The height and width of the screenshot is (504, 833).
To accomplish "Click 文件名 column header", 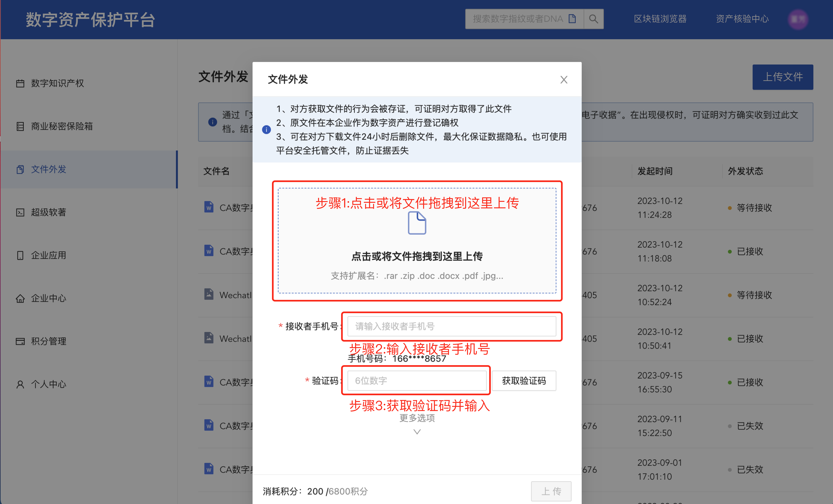I will [x=216, y=171].
